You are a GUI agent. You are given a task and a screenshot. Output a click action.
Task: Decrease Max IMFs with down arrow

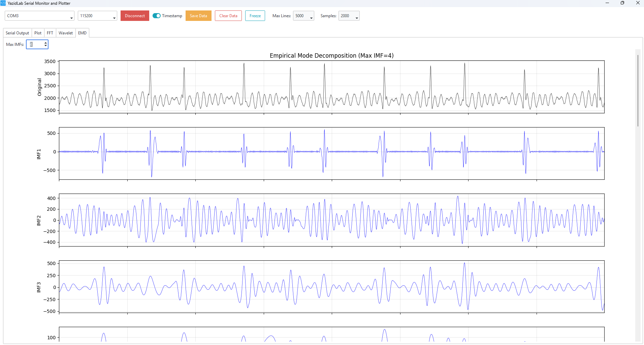click(46, 46)
